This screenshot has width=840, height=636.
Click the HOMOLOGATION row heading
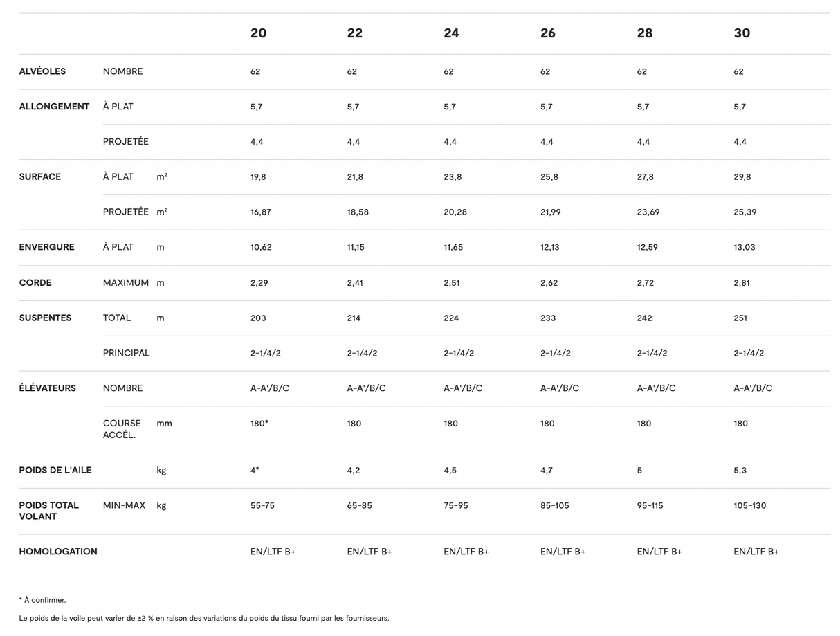58,552
